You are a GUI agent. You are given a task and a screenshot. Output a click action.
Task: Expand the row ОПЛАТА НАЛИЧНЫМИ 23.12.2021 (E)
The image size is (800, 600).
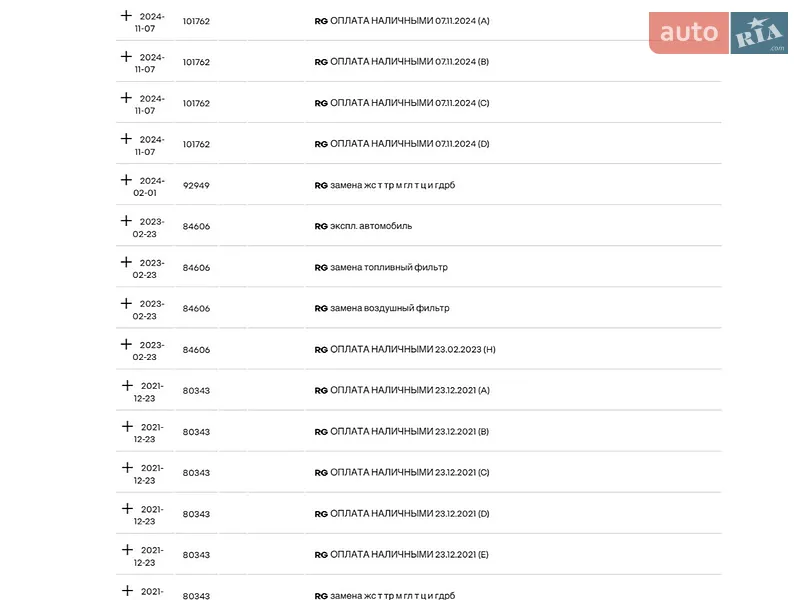point(127,550)
